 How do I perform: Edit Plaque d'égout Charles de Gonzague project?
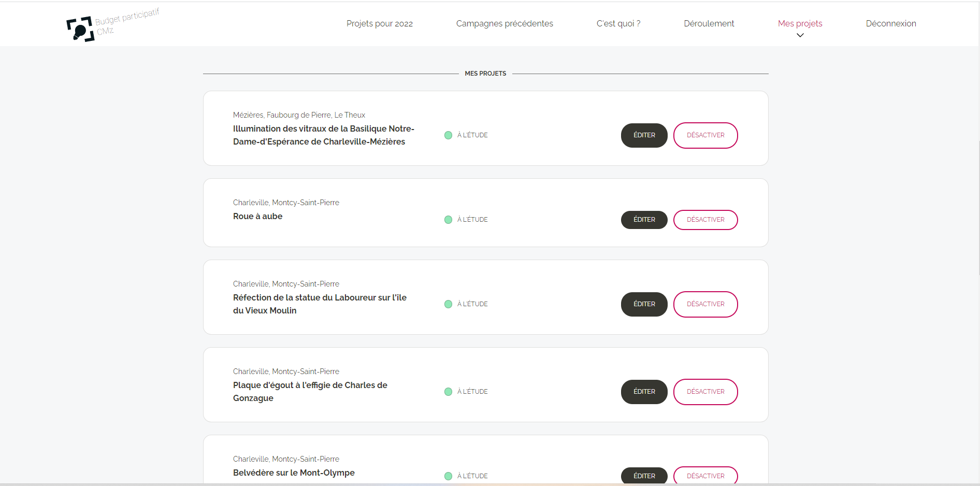(x=644, y=392)
